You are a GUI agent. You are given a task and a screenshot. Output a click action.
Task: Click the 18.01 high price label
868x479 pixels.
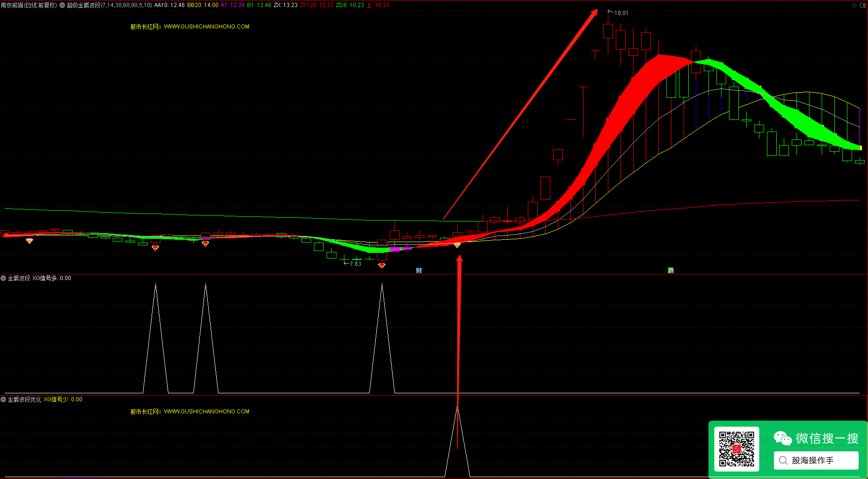(x=621, y=13)
